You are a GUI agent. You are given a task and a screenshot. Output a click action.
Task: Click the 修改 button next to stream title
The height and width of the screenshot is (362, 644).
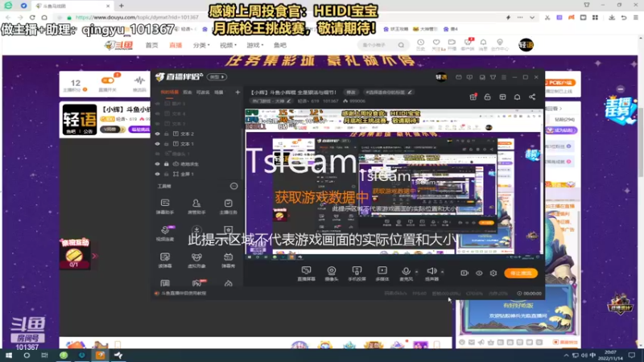coord(351,93)
